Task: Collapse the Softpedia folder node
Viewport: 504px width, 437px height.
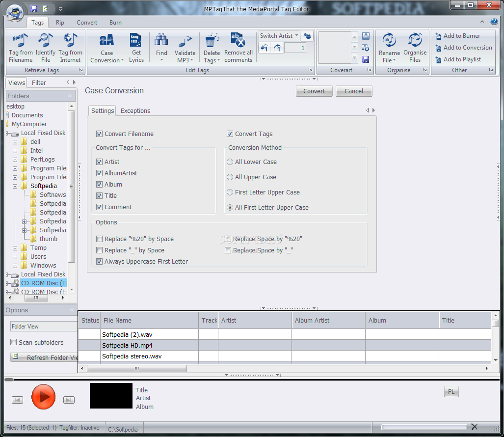Action: [15, 186]
